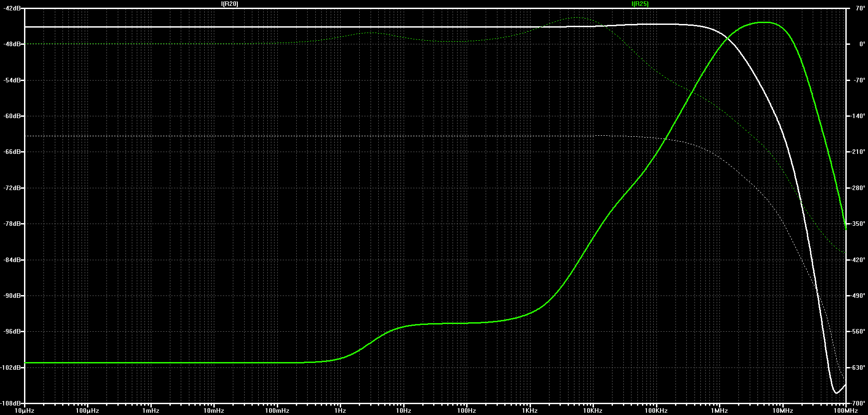Viewport: 868px width, 415px height.
Task: Select the green I(R25) trace label
Action: pyautogui.click(x=640, y=4)
